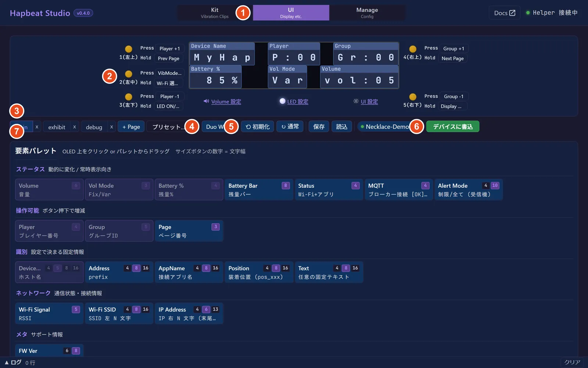Open the Manage Config tab
Screen dimensions: 588x368
coord(367,13)
